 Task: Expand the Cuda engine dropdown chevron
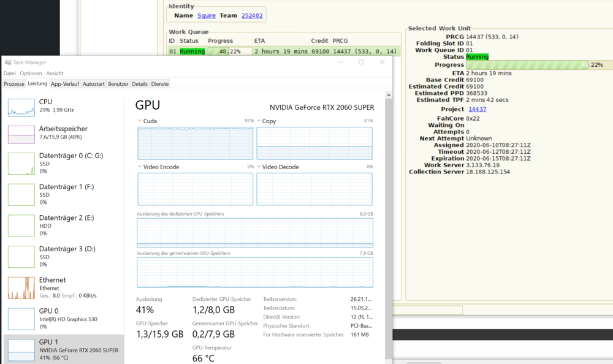point(140,121)
